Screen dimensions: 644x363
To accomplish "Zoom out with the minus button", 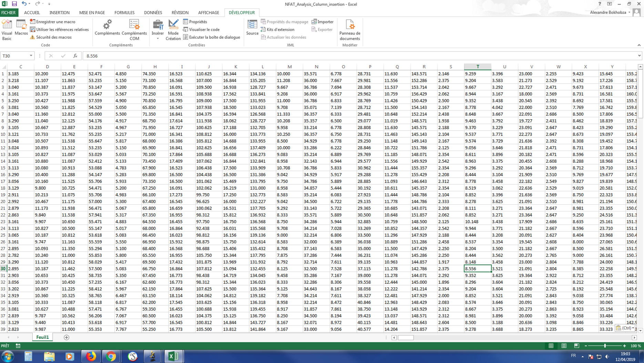I will coord(586,346).
